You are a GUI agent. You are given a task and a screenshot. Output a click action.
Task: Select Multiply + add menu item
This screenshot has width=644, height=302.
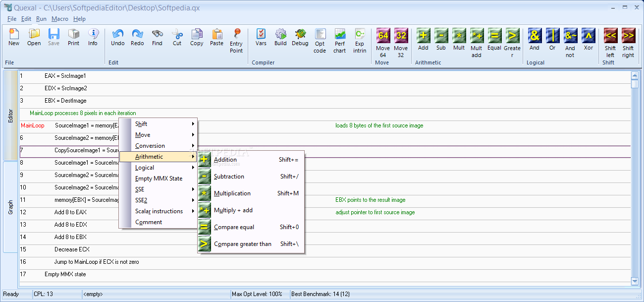pos(251,210)
